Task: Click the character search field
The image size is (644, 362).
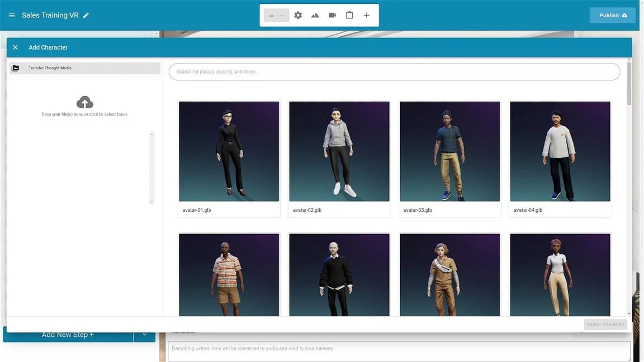Action: (x=394, y=72)
